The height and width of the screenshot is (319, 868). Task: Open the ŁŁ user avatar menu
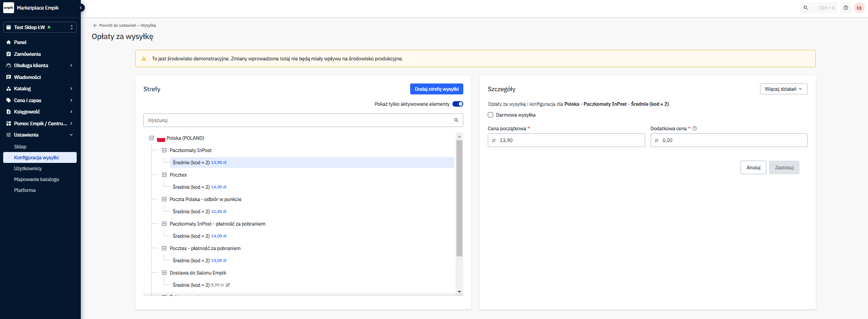click(859, 8)
